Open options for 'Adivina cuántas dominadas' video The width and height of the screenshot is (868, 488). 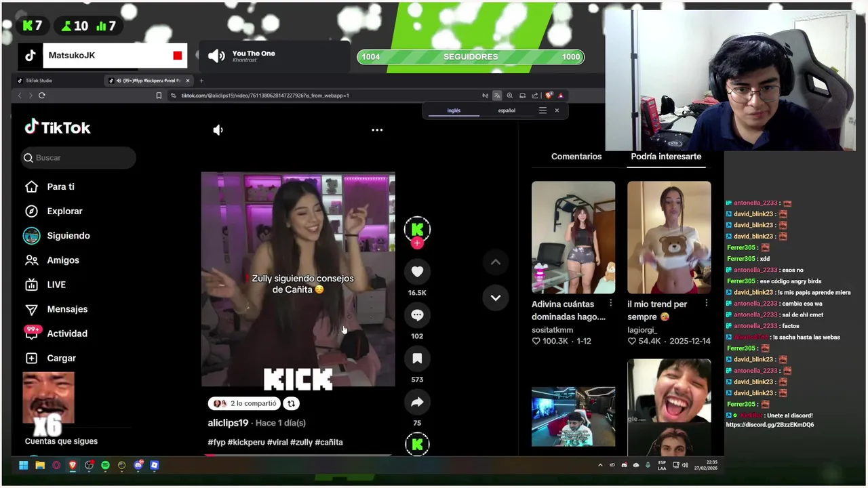click(610, 304)
